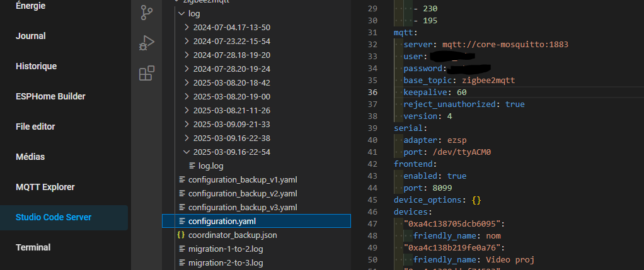The height and width of the screenshot is (270, 644).
Task: Open MQTT Explorer in the sidebar
Action: [x=45, y=187]
